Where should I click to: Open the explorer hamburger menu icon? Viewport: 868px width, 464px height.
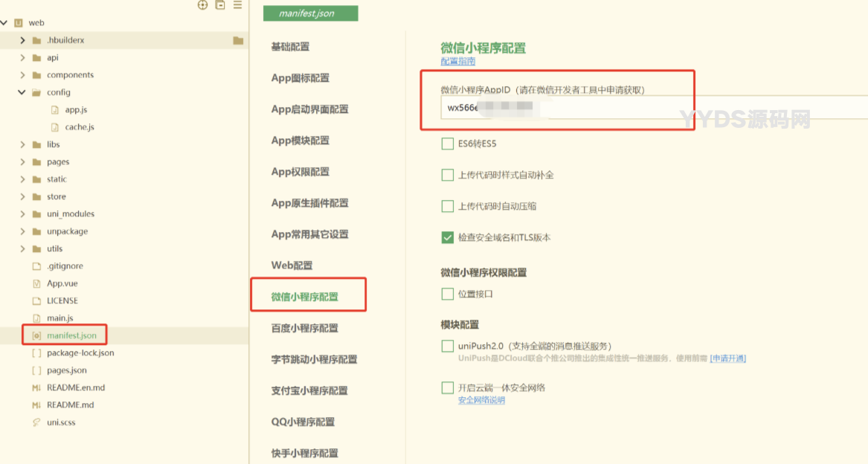236,5
